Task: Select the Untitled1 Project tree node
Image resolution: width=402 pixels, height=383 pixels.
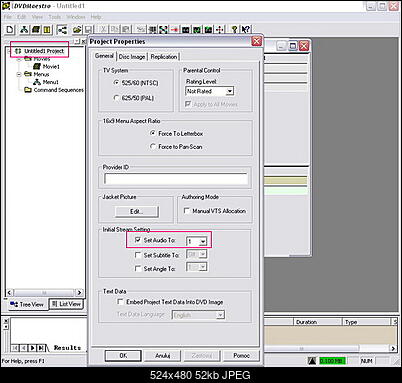Action: 44,51
